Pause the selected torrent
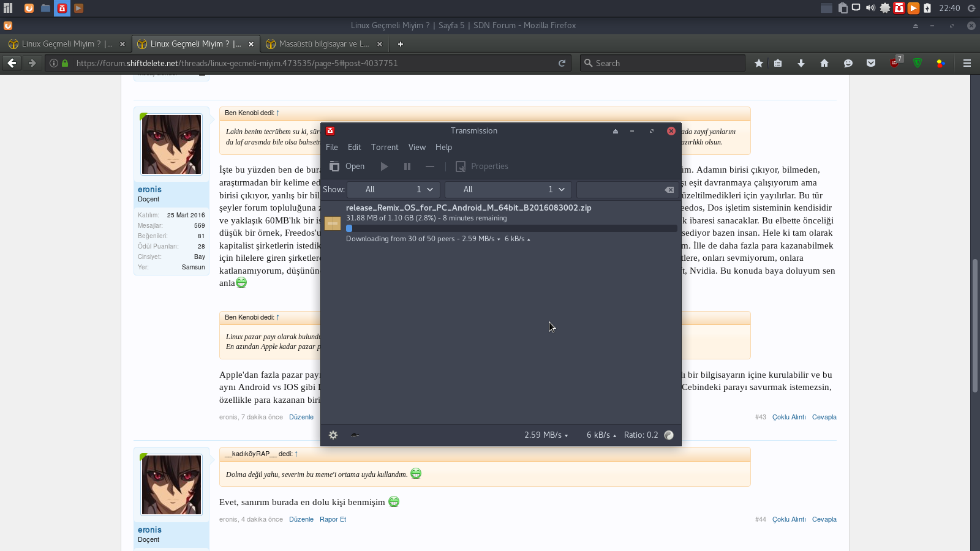Image resolution: width=980 pixels, height=551 pixels. (x=407, y=167)
